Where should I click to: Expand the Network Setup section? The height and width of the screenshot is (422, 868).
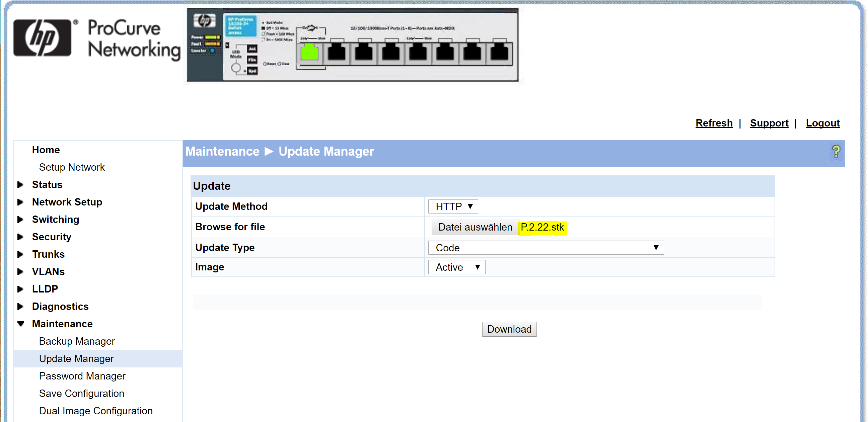[x=20, y=202]
